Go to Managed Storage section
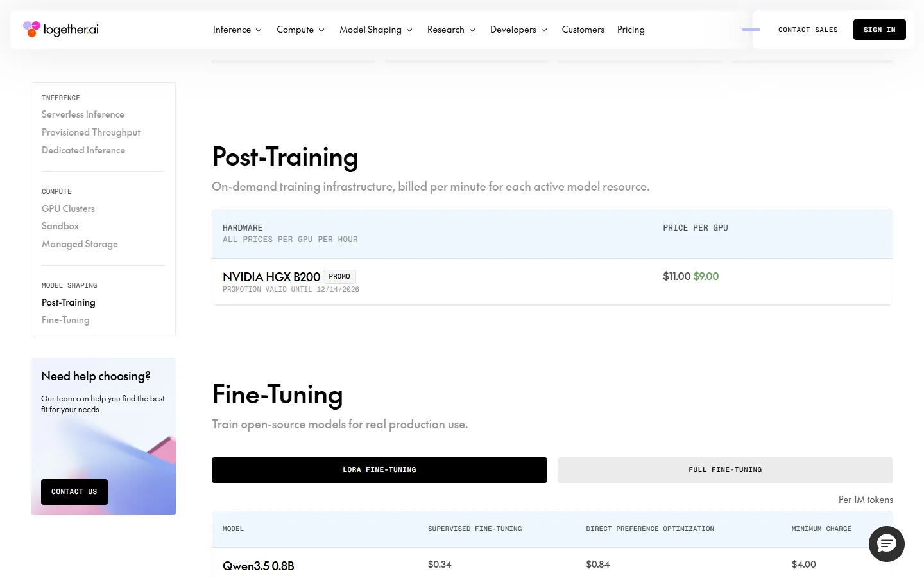This screenshot has height=578, width=924. point(80,244)
